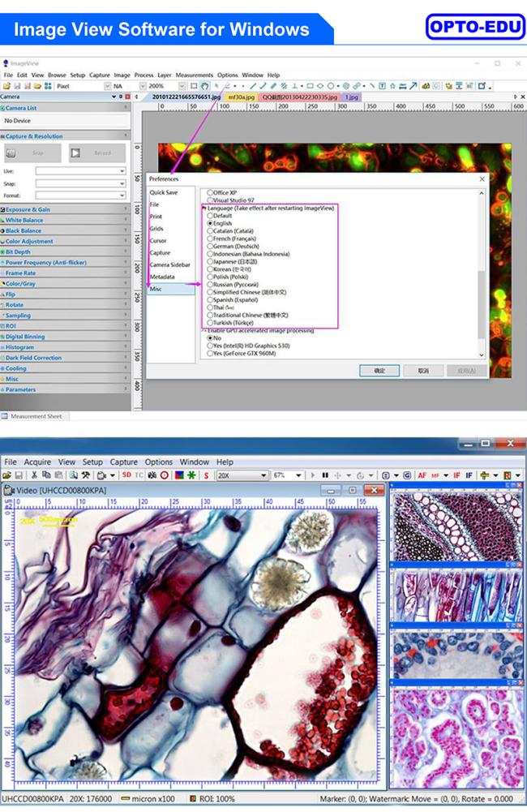Click the Snap camera button

click(30, 153)
